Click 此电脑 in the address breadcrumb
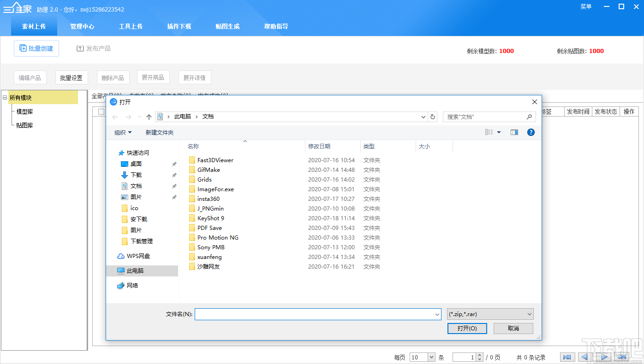 183,117
